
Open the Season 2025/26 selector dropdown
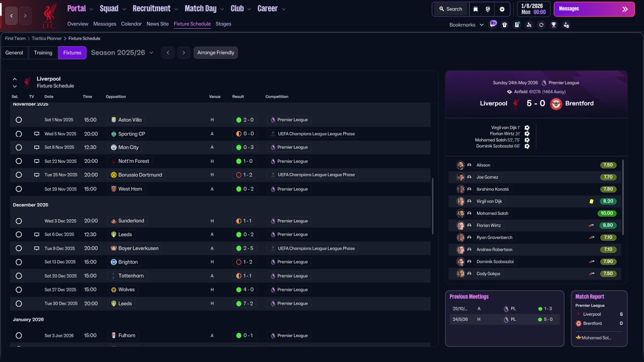tap(122, 53)
